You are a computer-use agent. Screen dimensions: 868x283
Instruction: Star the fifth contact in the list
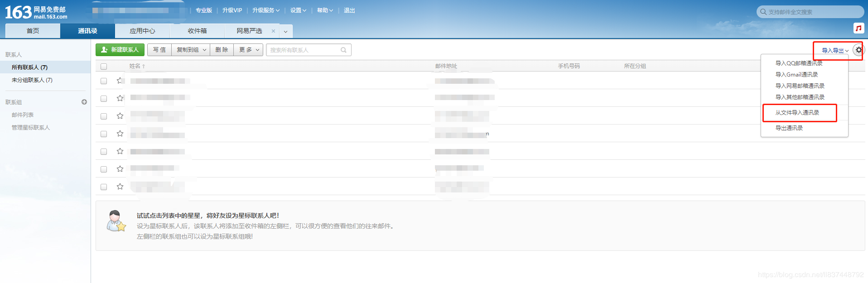[120, 151]
